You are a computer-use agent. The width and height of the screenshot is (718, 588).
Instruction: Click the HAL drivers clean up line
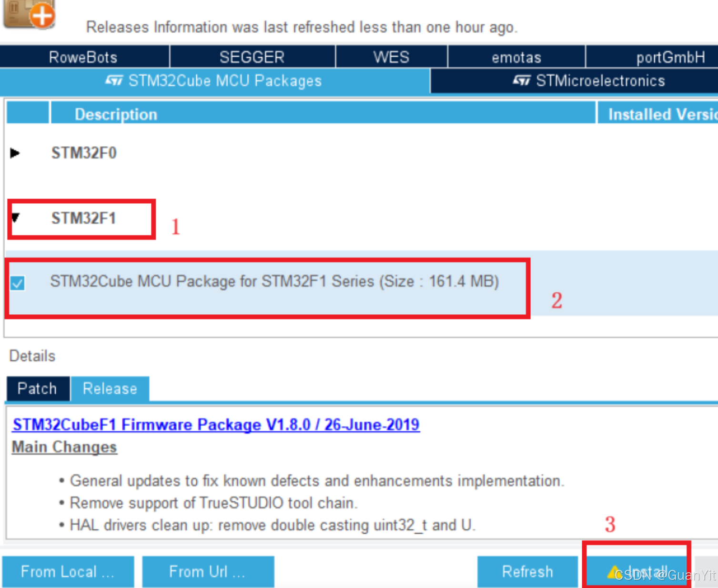(273, 525)
